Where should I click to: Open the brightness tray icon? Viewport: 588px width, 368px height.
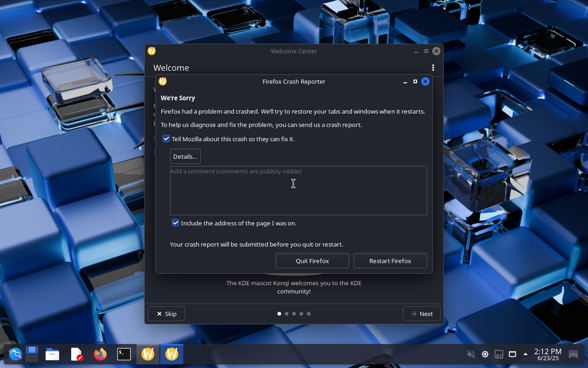coord(485,354)
